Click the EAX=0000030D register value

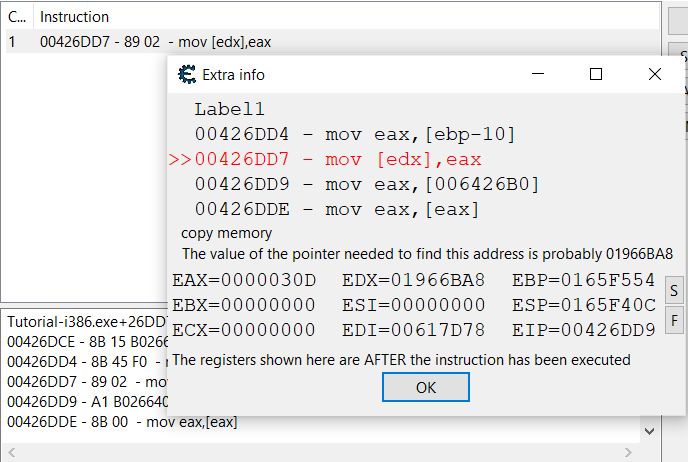point(244,280)
